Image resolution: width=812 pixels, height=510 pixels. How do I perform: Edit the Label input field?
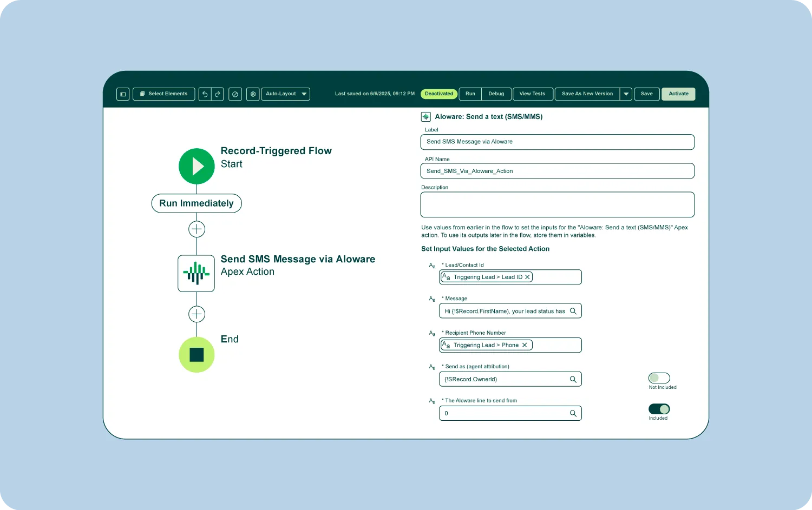point(557,142)
